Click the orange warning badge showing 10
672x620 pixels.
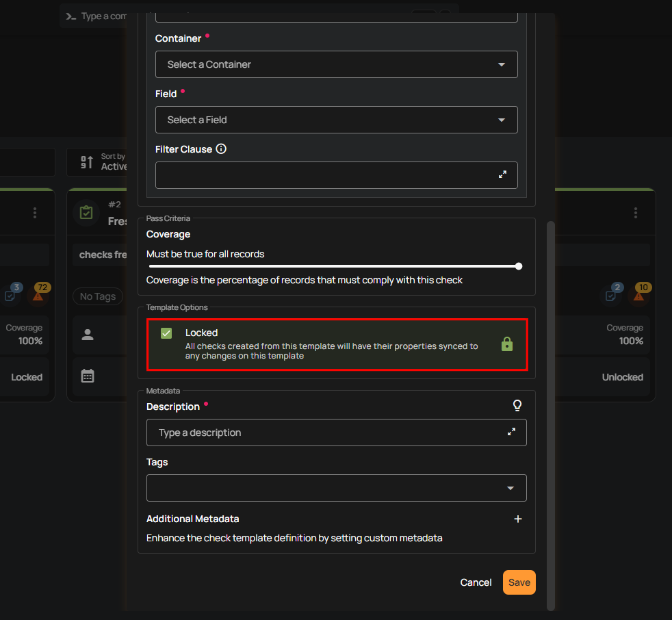(641, 293)
